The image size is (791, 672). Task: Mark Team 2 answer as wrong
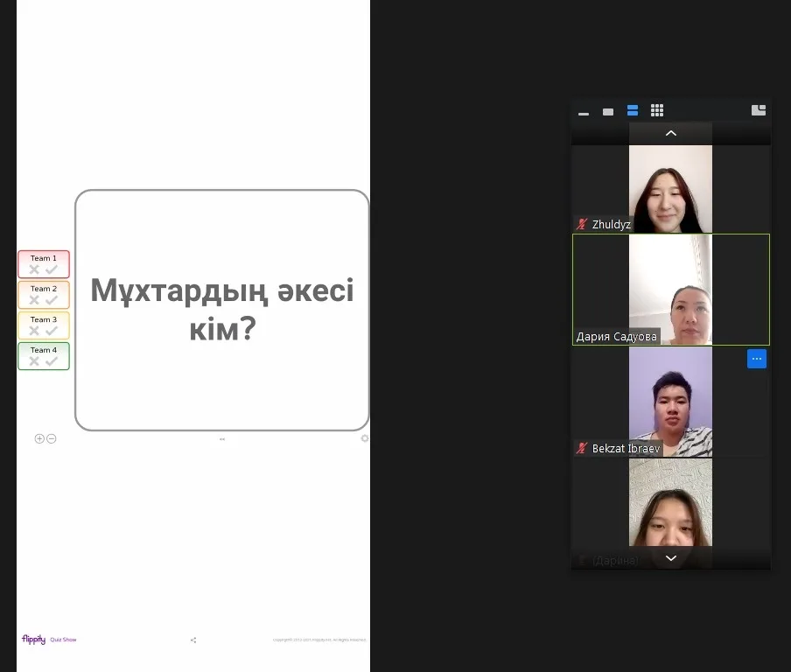pyautogui.click(x=34, y=300)
